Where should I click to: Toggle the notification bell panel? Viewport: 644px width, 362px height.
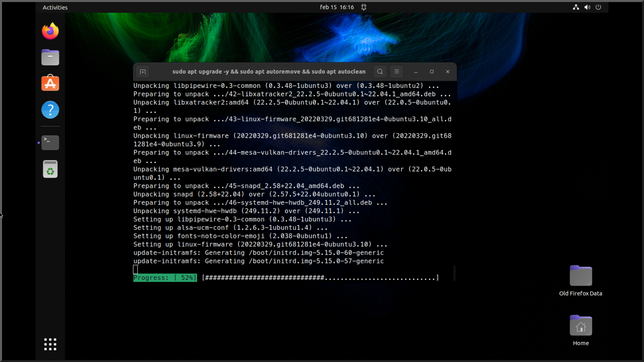click(364, 7)
